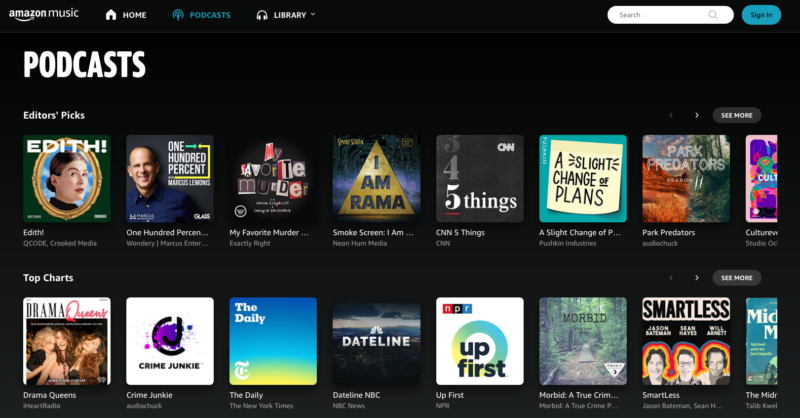
Task: Open the Morbid cover art
Action: point(583,341)
